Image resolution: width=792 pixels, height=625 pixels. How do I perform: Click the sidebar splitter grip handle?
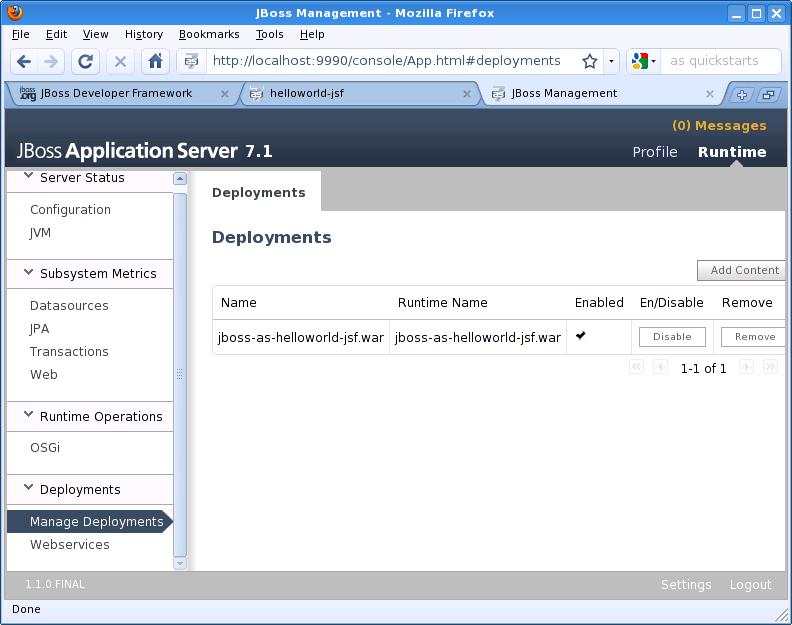coord(179,374)
